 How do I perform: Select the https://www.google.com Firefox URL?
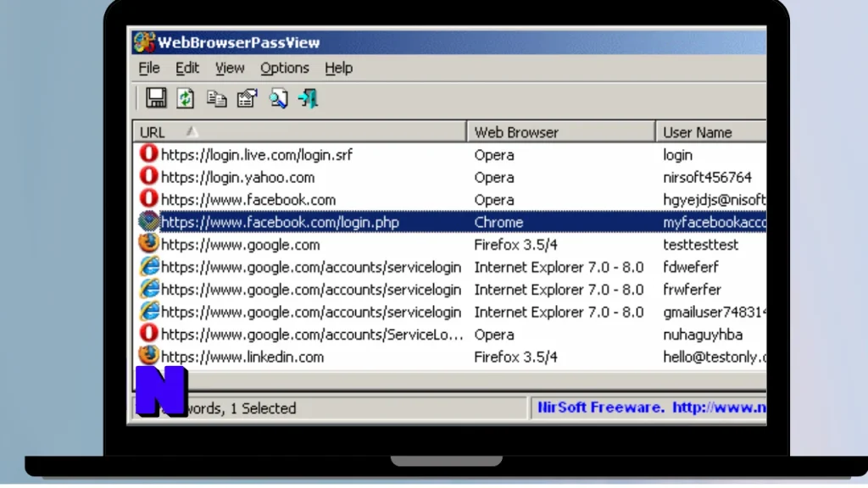240,245
